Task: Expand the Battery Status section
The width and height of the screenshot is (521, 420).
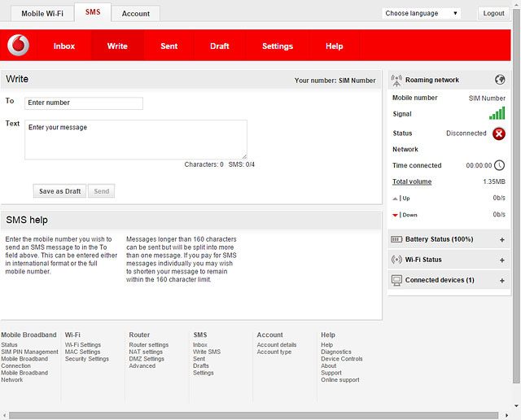Action: pyautogui.click(x=501, y=240)
